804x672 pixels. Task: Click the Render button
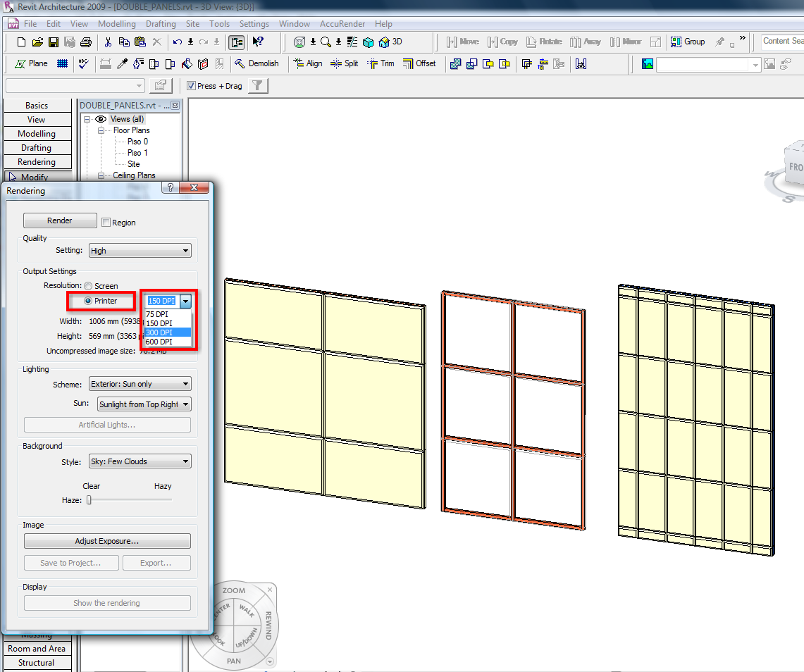point(60,220)
